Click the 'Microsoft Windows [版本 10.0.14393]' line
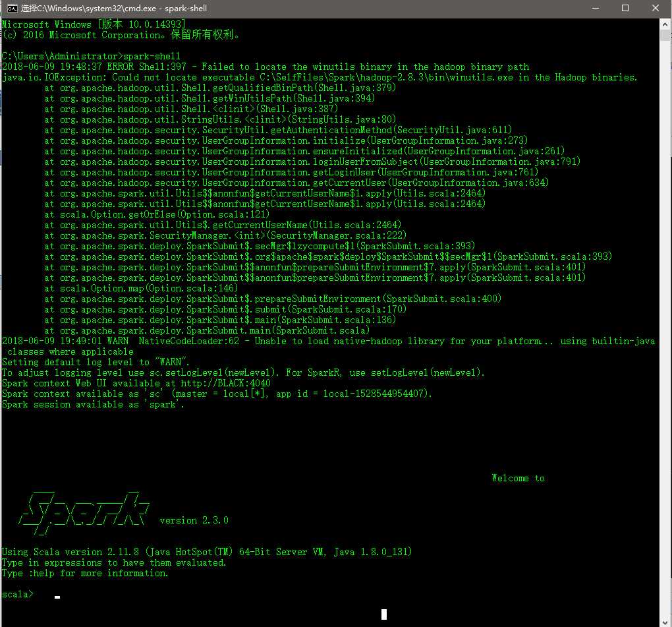 94,24
